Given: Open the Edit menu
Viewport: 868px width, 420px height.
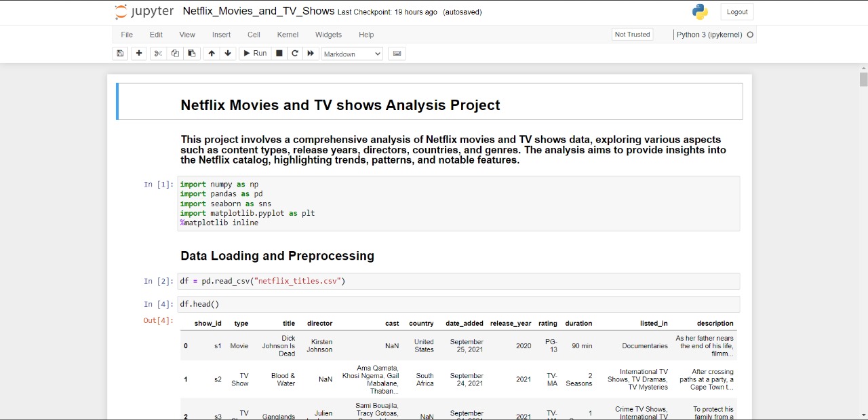Looking at the screenshot, I should click(x=156, y=35).
